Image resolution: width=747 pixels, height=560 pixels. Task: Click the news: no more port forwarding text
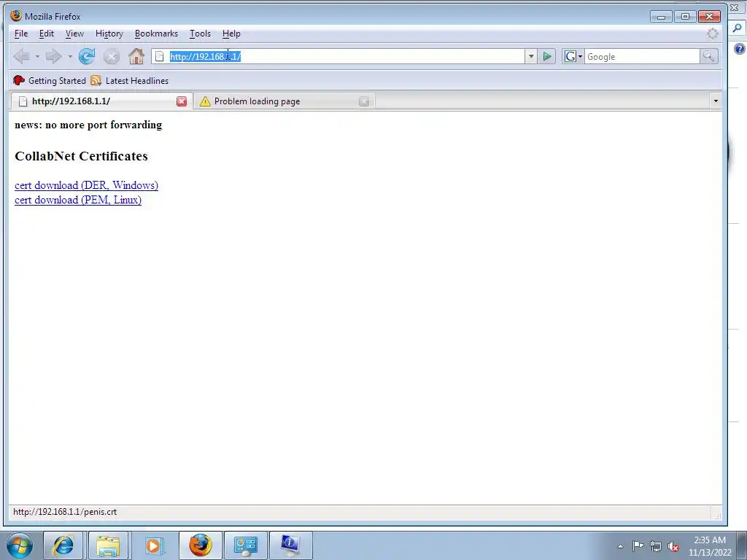(x=88, y=125)
